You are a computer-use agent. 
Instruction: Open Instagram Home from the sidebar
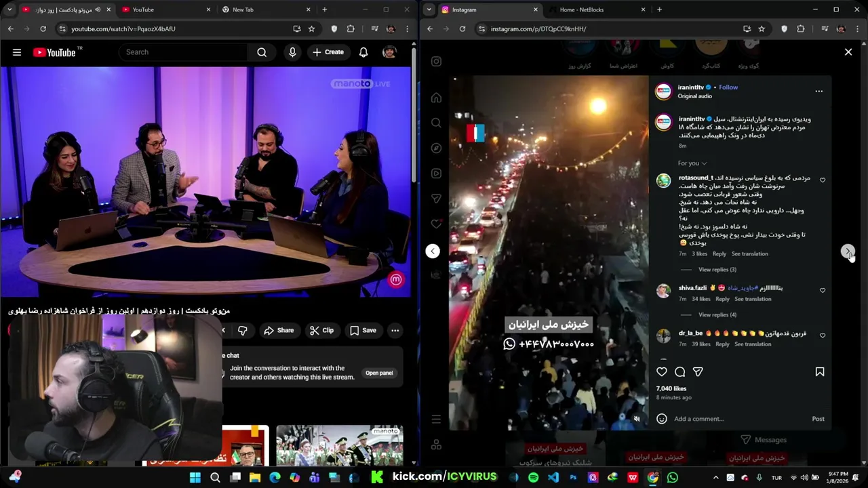coord(436,98)
